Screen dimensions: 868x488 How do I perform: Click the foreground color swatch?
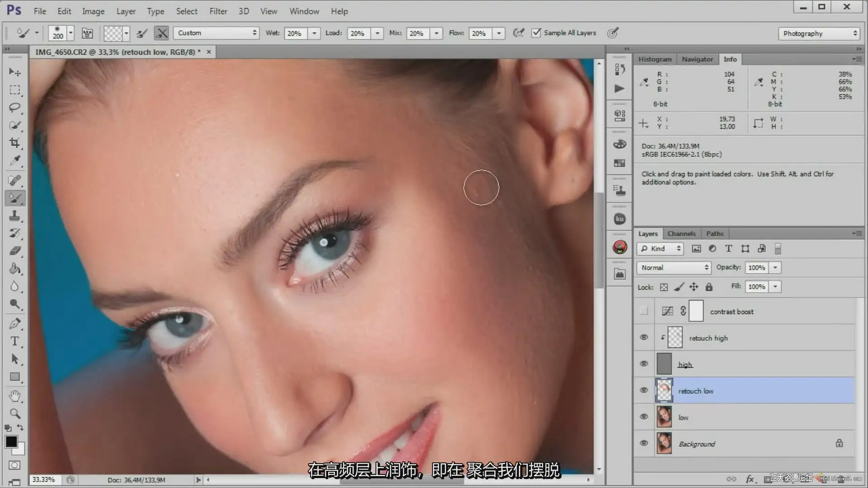pyautogui.click(x=11, y=441)
